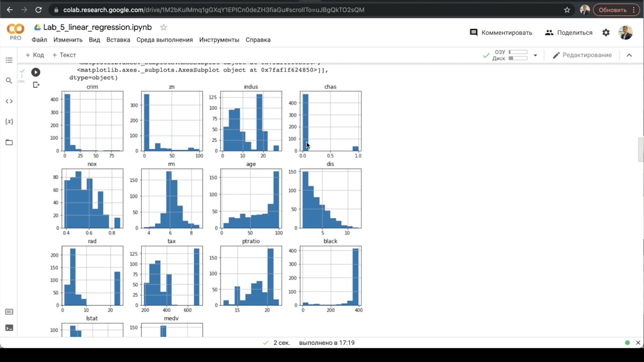Viewport: 644px width, 362px height.
Task: Click status text выполнено в 17:19
Action: [x=327, y=343]
